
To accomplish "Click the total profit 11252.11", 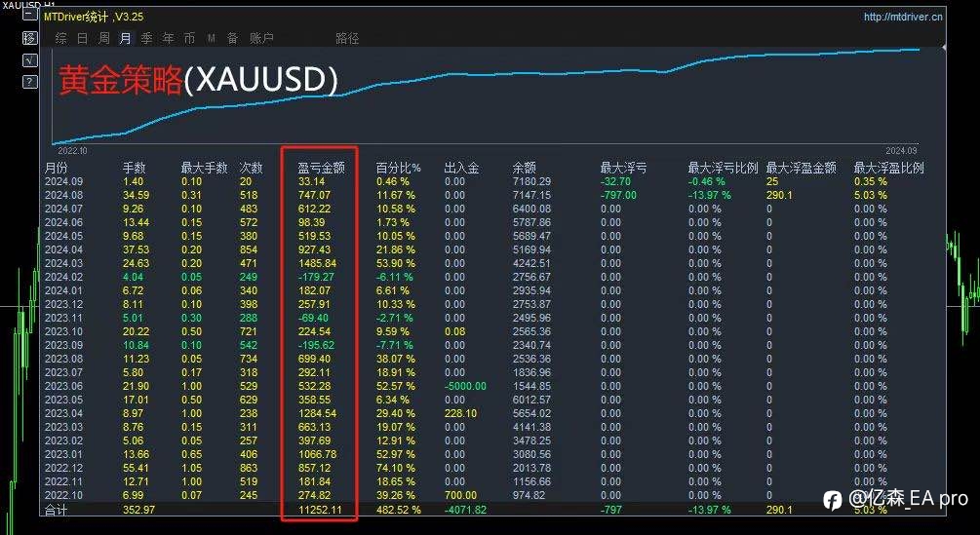I will point(321,510).
